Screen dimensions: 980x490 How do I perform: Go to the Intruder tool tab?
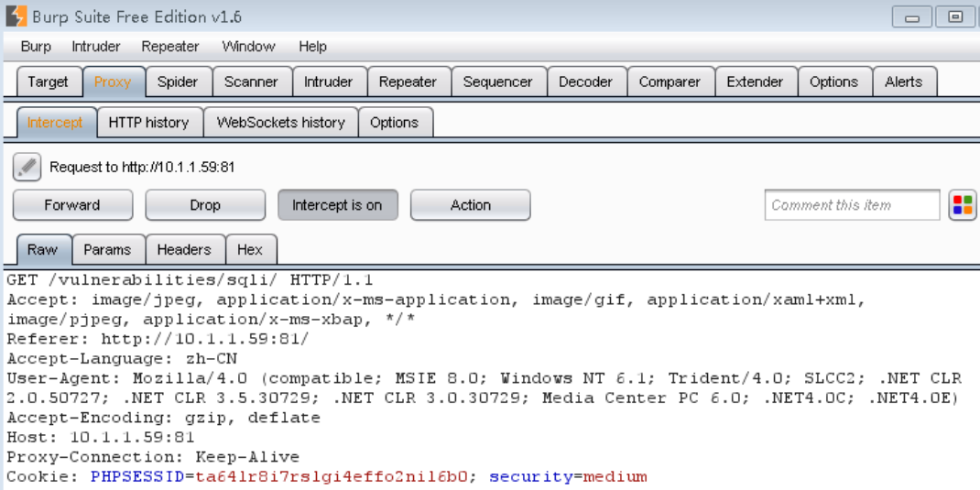coord(329,82)
